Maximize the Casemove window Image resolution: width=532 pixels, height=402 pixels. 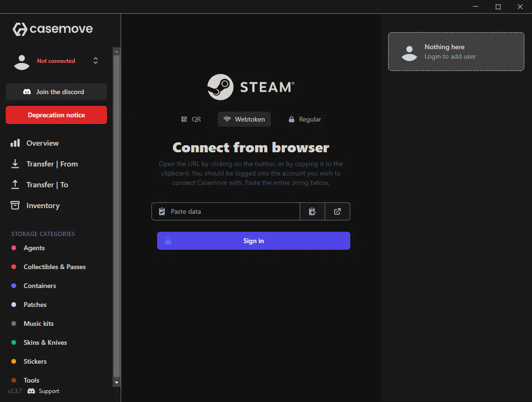click(498, 7)
